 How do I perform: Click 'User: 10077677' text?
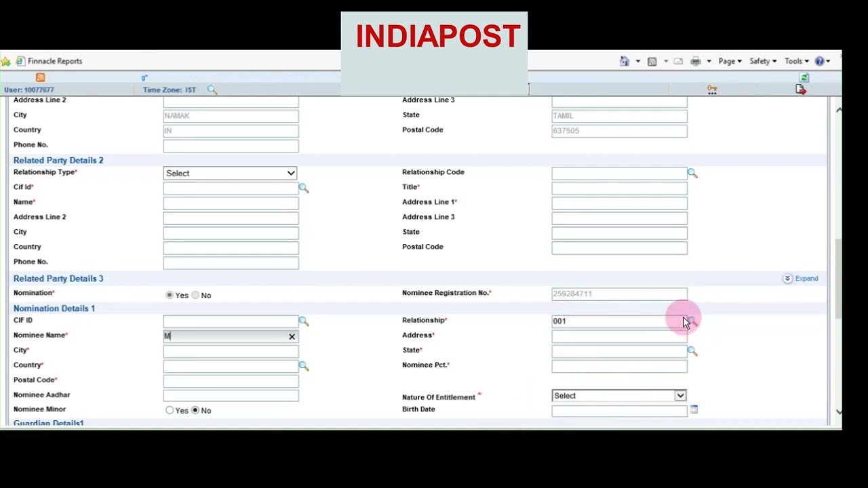[29, 89]
